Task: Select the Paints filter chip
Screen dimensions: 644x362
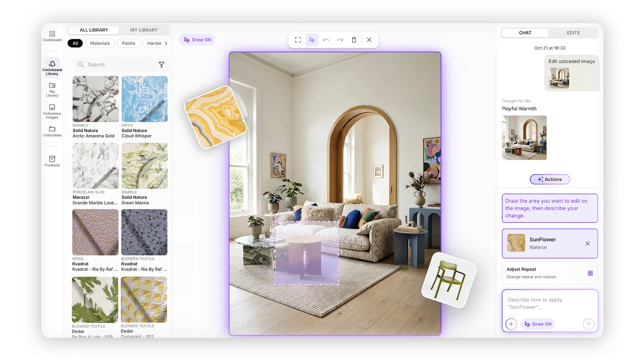Action: [x=128, y=43]
